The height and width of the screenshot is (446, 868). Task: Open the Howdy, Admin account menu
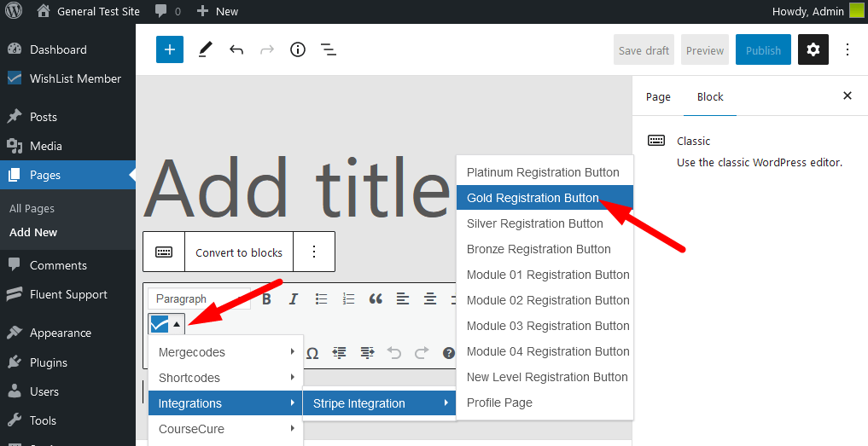(x=818, y=11)
